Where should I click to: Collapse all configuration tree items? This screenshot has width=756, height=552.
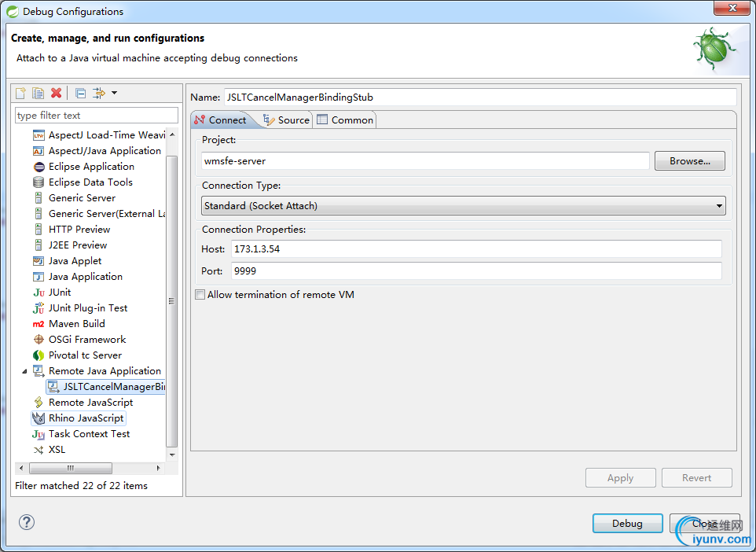81,93
